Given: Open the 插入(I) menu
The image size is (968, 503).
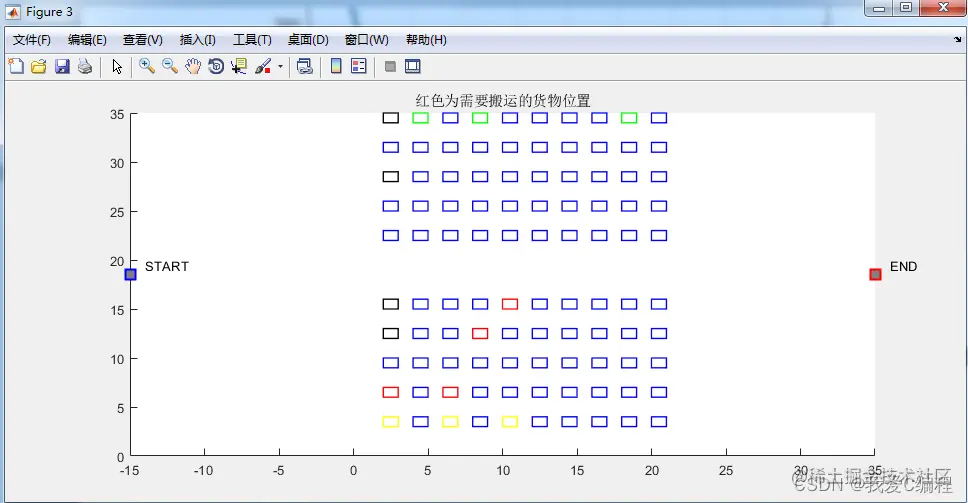Looking at the screenshot, I should 198,39.
